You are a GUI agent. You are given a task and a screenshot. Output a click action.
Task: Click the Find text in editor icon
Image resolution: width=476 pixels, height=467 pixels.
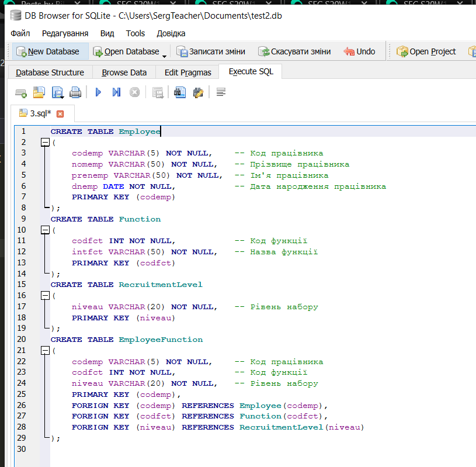pyautogui.click(x=180, y=92)
